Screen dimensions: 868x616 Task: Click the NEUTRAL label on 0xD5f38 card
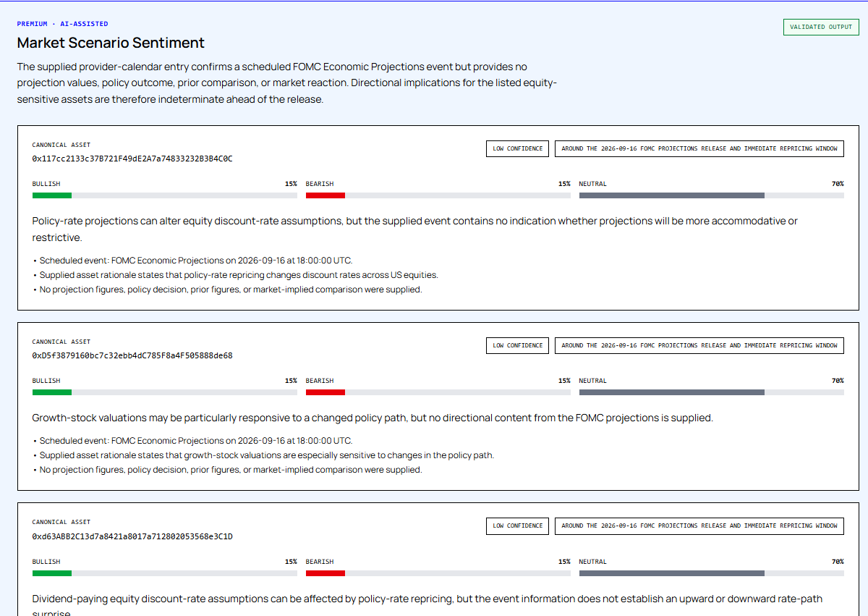click(593, 381)
